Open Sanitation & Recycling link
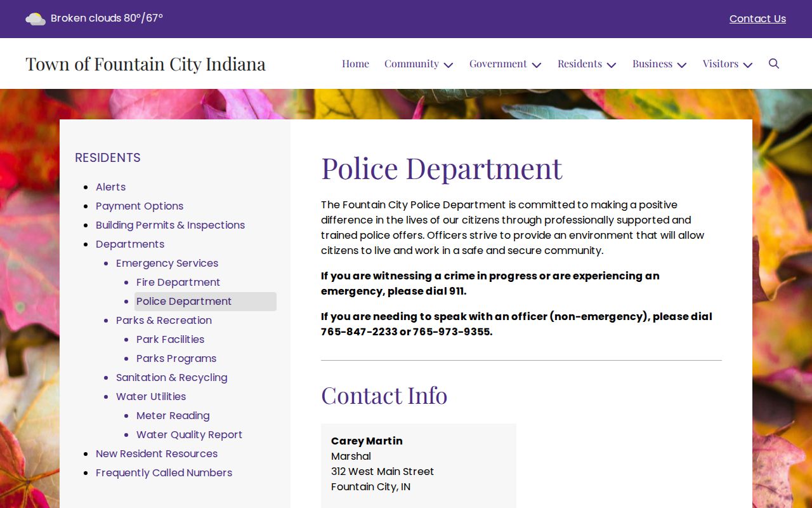Screen dimensions: 812x508 171,377
